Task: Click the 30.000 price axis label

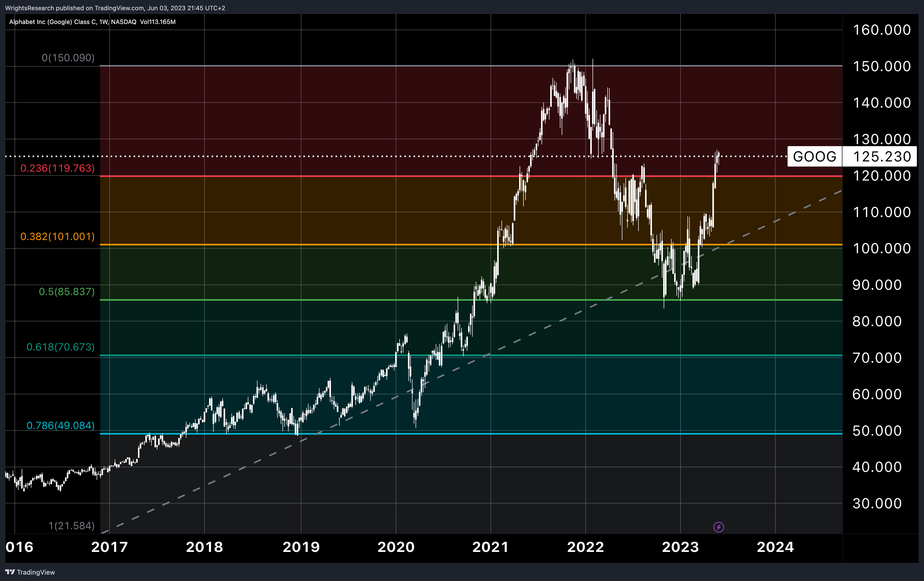Action: [x=877, y=503]
